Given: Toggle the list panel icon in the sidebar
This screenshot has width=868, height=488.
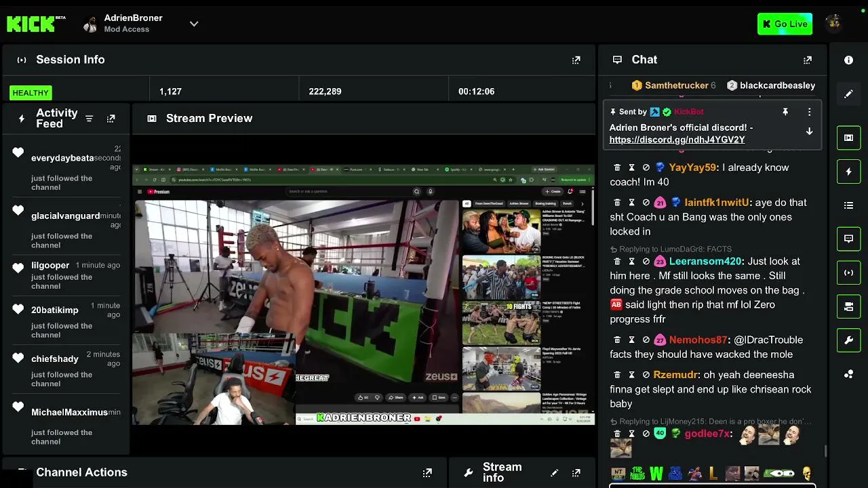Looking at the screenshot, I should [x=848, y=205].
